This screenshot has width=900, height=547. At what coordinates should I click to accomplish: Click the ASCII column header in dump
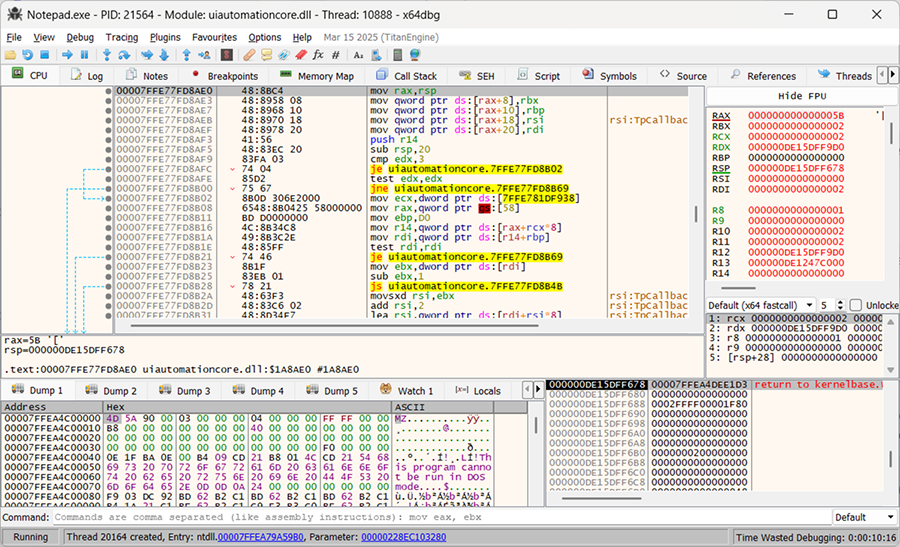click(x=442, y=407)
